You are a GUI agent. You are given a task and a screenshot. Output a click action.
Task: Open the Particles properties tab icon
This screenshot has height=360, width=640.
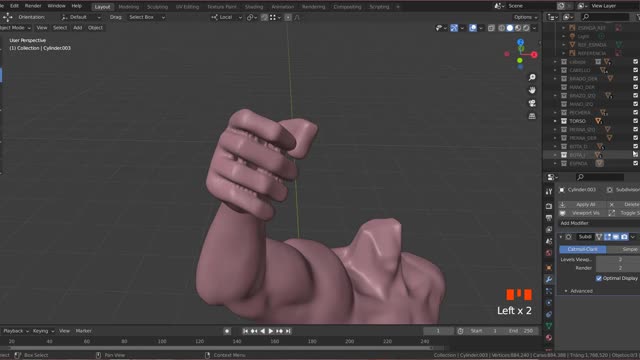click(549, 291)
